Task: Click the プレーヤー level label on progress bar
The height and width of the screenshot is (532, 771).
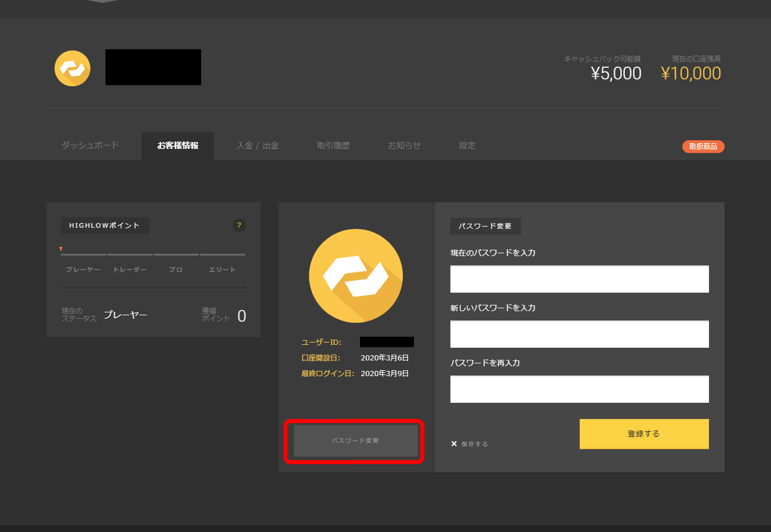Action: click(x=83, y=270)
